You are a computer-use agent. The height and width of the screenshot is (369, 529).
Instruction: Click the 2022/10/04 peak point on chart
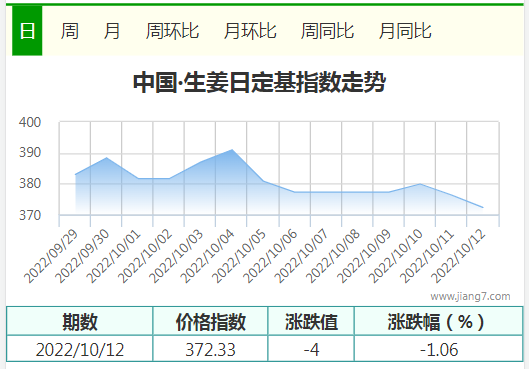pos(232,149)
